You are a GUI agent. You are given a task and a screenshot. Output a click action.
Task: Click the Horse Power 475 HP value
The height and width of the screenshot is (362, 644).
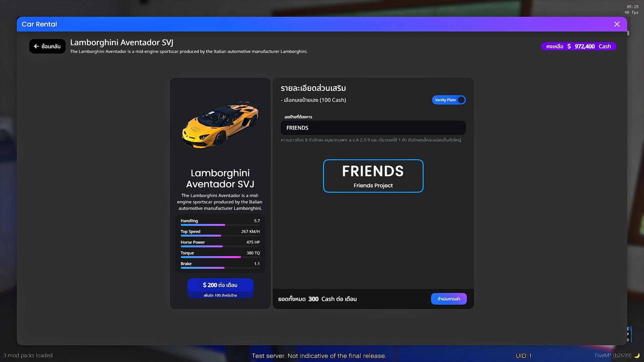click(253, 242)
